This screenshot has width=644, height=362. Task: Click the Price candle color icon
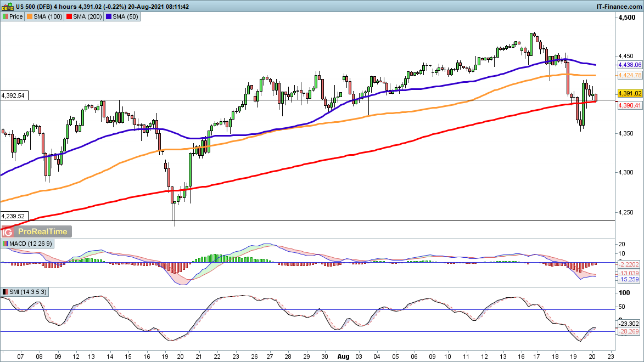pos(5,16)
